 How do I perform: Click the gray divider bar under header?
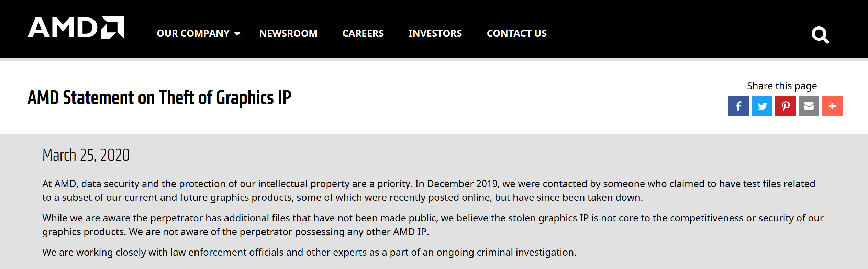pos(434,60)
